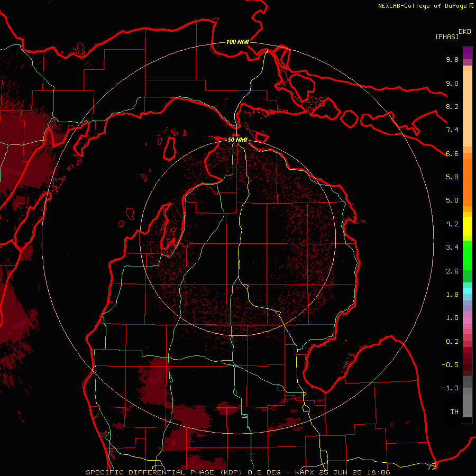Viewport: 476px width, 476px height.
Task: Click the TH label on the legend
Action: pos(454,412)
